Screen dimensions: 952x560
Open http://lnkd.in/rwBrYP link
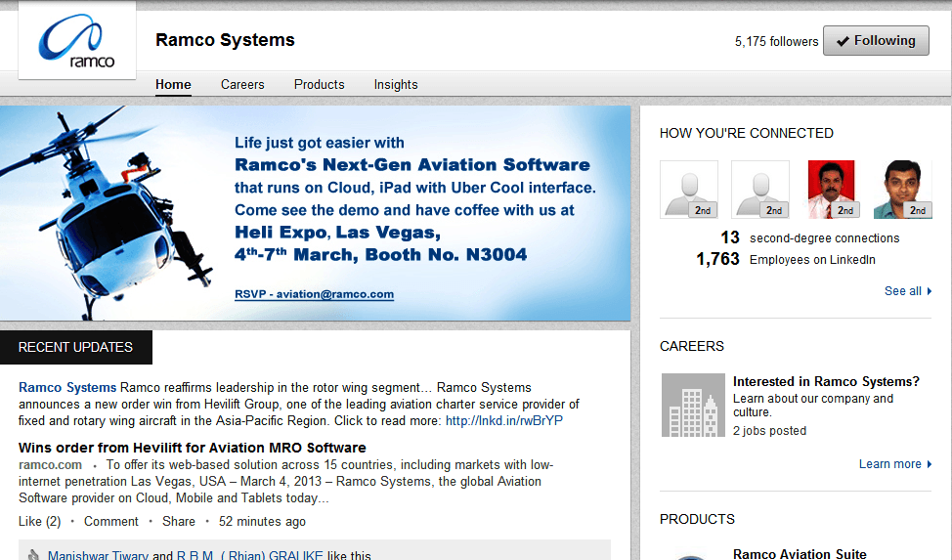coord(504,420)
